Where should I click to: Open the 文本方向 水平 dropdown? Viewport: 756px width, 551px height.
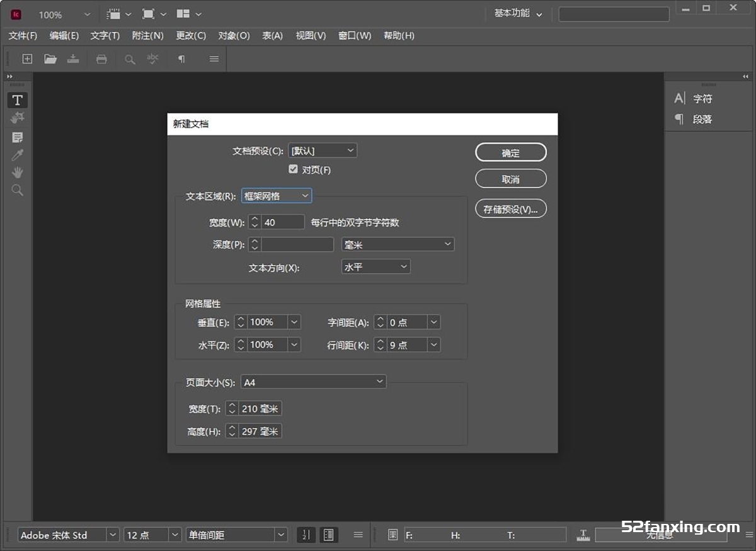click(375, 267)
